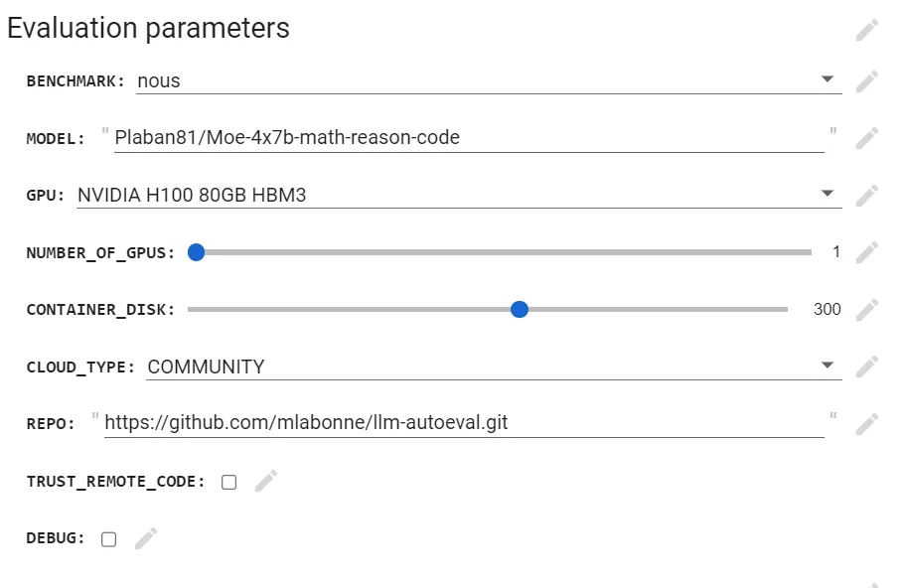This screenshot has width=904, height=588.
Task: Click the pencil icon on the MODEL row
Action: [866, 138]
